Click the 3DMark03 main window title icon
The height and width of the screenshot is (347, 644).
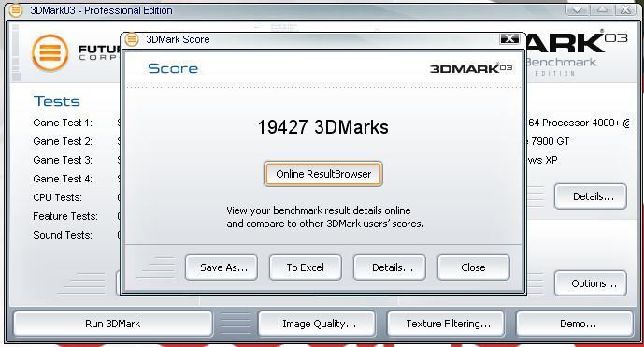[16, 10]
